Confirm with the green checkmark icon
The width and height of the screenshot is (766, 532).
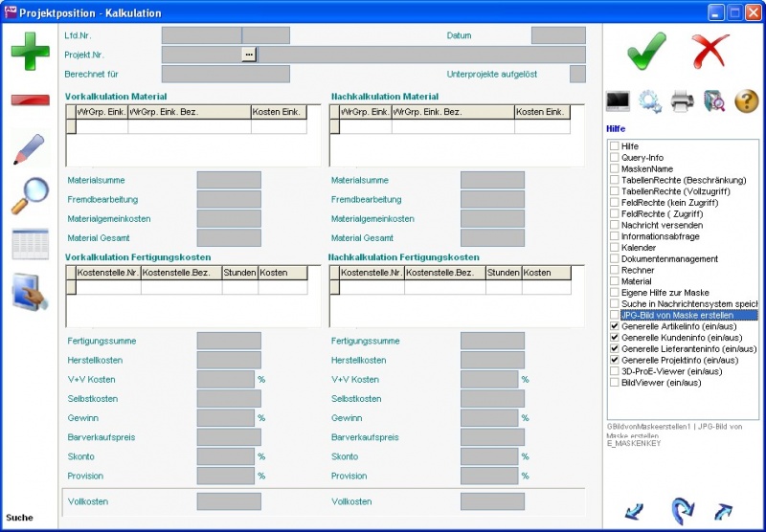(646, 50)
